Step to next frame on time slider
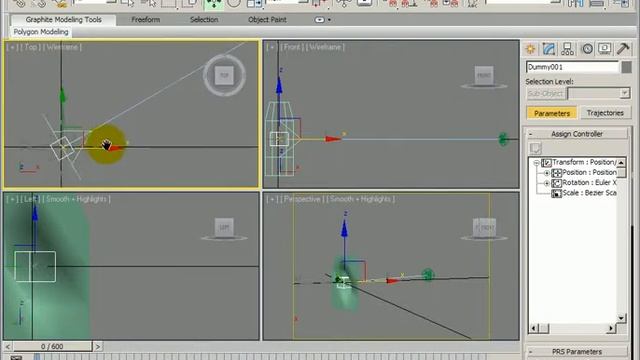This screenshot has width=640, height=360. tap(98, 347)
